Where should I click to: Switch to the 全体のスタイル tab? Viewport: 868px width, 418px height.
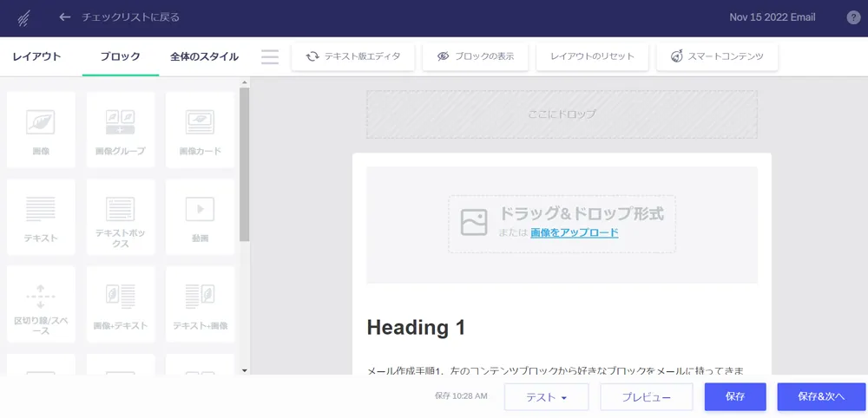[204, 56]
